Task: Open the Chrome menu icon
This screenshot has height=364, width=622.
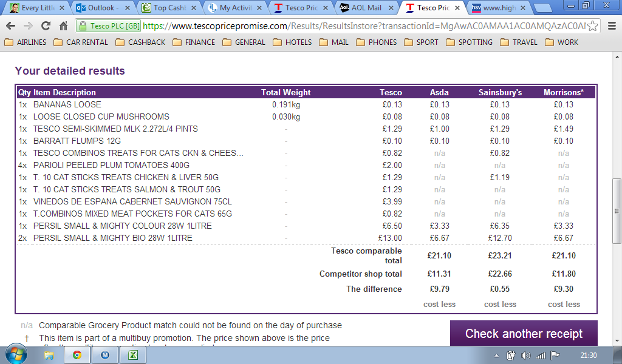Action: (610, 26)
